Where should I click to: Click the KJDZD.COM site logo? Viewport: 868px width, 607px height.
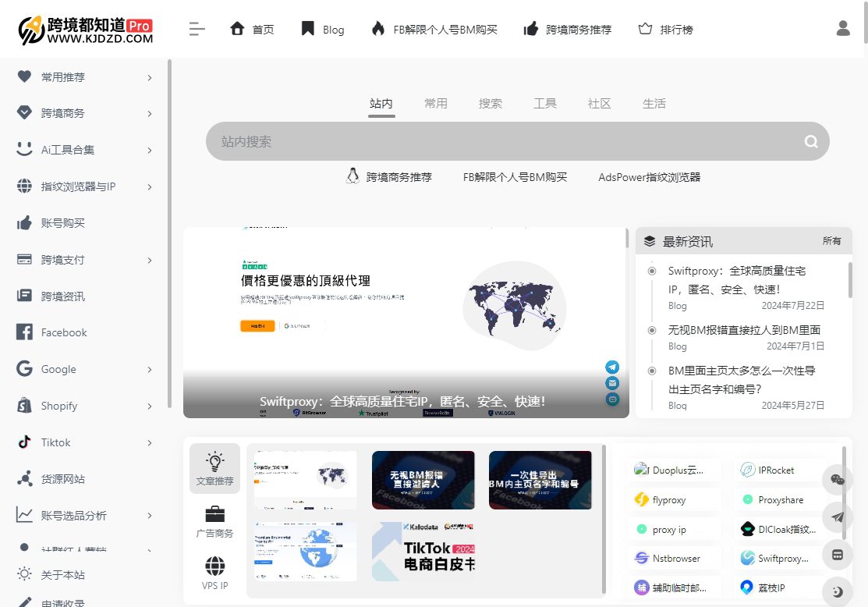(x=86, y=30)
